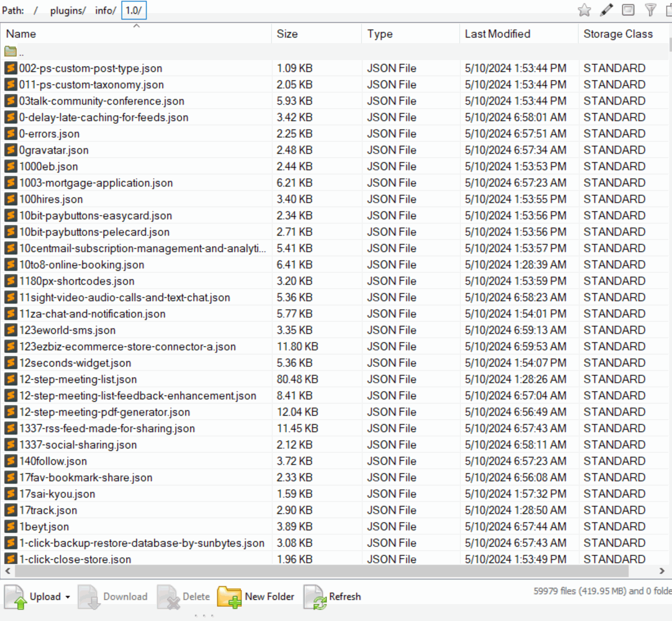Select 10bit-paybuttons-easycard.json

click(95, 216)
